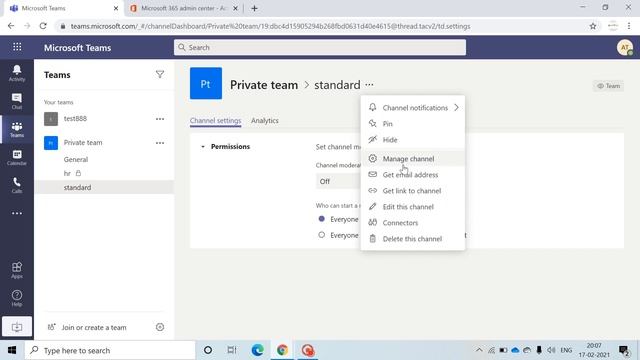The width and height of the screenshot is (640, 360).
Task: Show more apps ellipsis in sidebar
Action: (17, 213)
